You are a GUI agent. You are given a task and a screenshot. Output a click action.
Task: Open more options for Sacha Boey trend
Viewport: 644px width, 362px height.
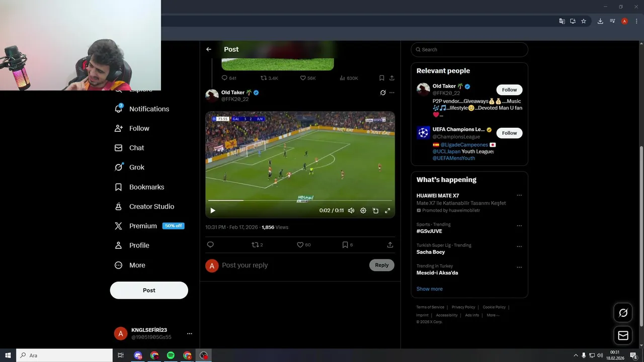519,246
